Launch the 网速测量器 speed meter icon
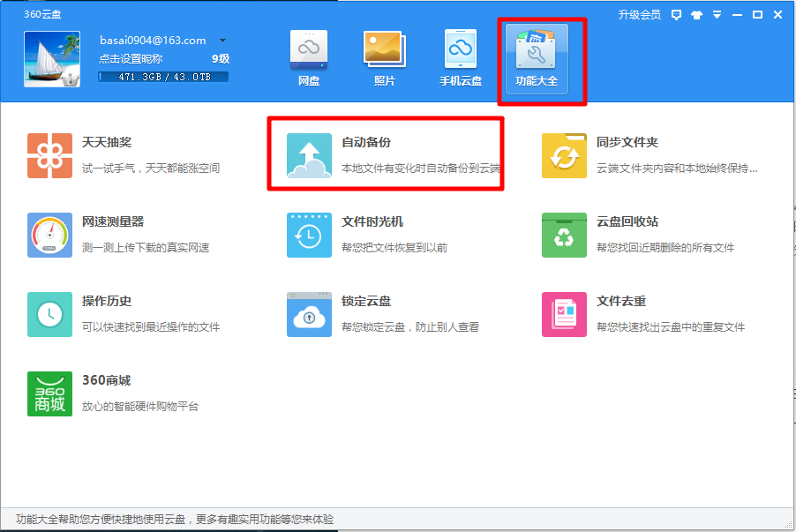796x532 pixels. tap(49, 235)
